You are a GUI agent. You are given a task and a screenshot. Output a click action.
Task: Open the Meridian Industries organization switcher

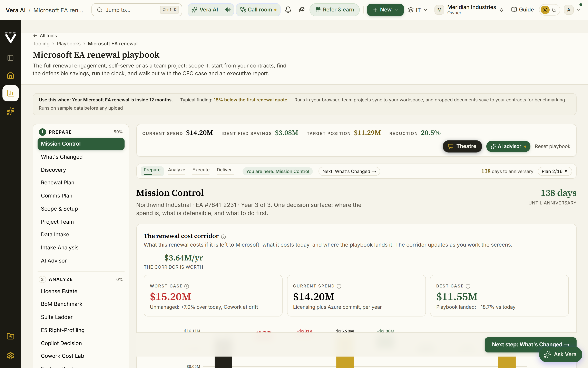[469, 10]
